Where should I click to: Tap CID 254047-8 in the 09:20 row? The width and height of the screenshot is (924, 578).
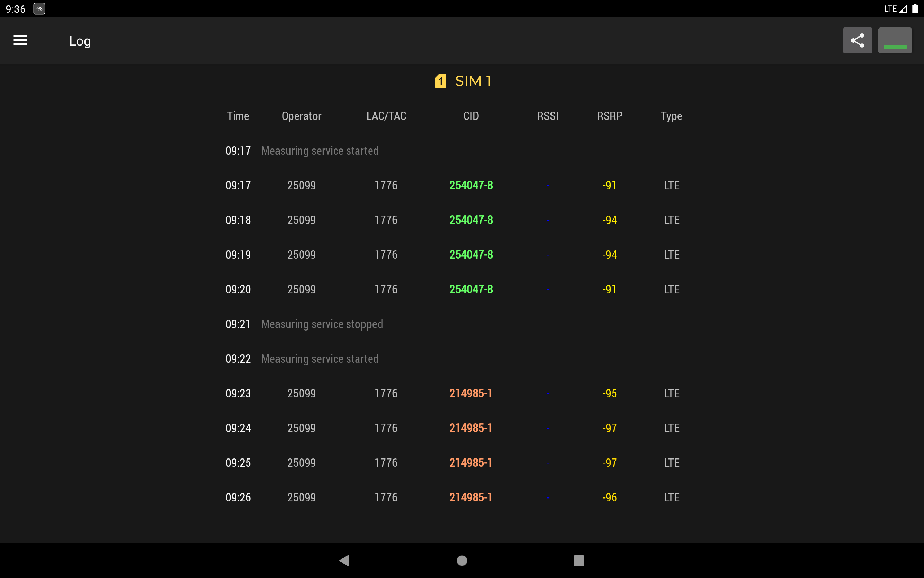471,289
